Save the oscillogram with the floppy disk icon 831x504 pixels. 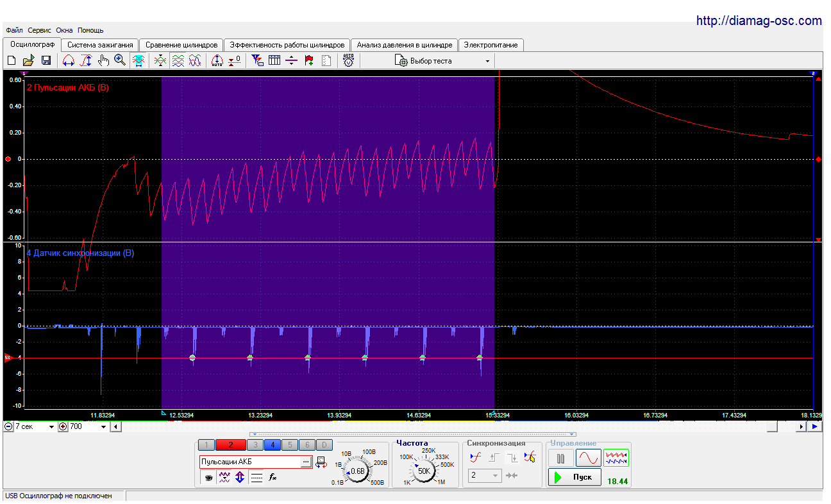pyautogui.click(x=46, y=60)
